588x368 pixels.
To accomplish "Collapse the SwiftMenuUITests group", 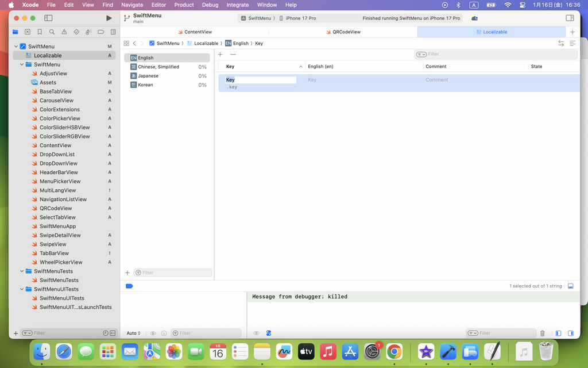I will click(x=22, y=289).
